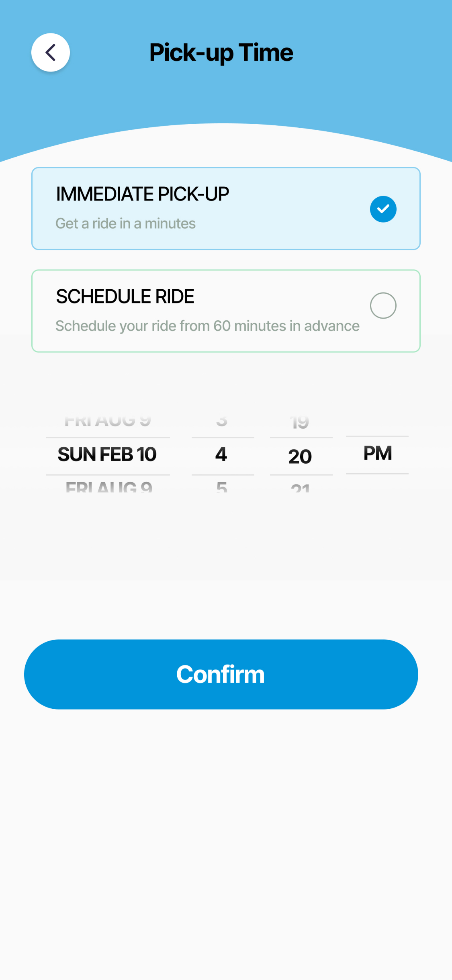Tap the SCHEDULE RIDE heading text
The image size is (452, 980).
(x=125, y=297)
